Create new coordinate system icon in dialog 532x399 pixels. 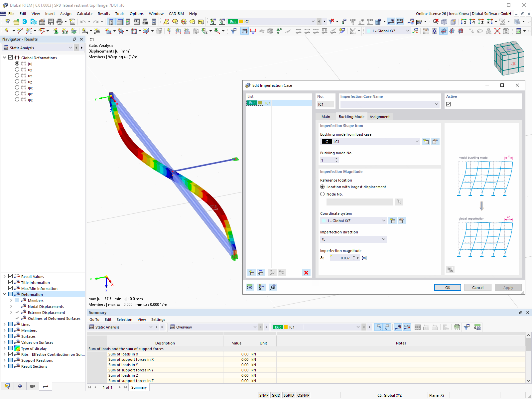[x=392, y=221]
